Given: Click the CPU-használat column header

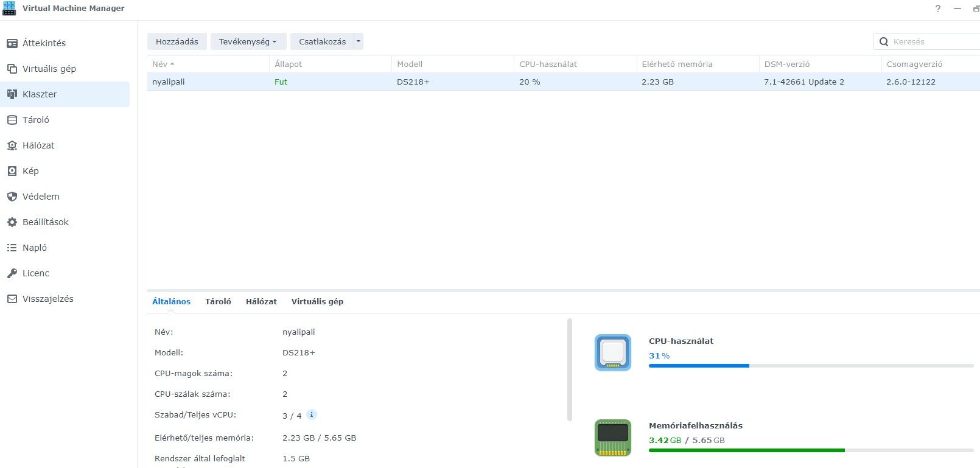Looking at the screenshot, I should click(575, 64).
